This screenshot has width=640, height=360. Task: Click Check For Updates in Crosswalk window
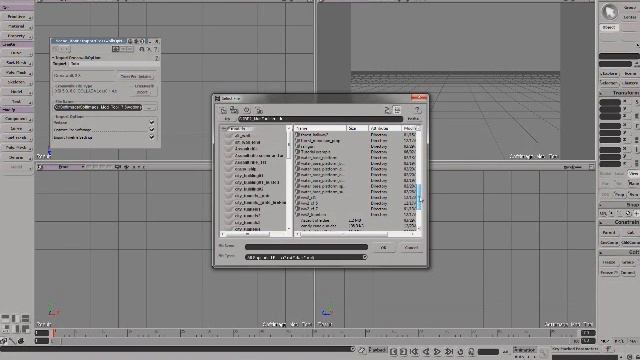coord(136,76)
